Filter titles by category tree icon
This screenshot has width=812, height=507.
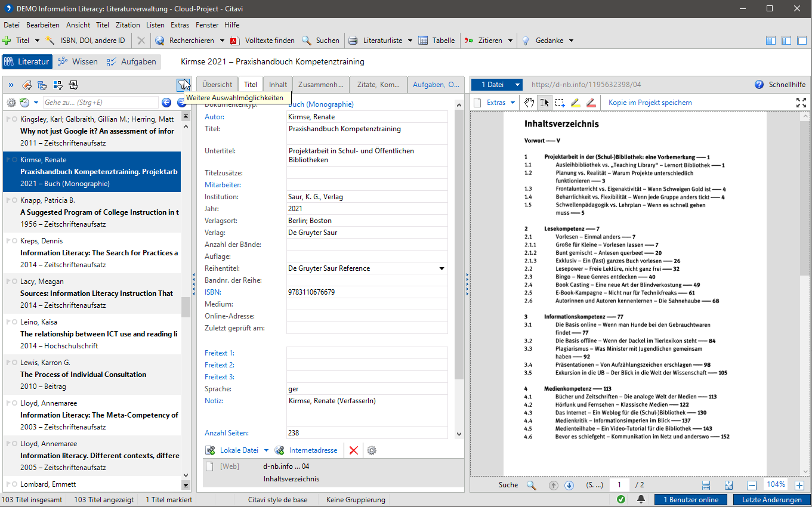point(43,85)
